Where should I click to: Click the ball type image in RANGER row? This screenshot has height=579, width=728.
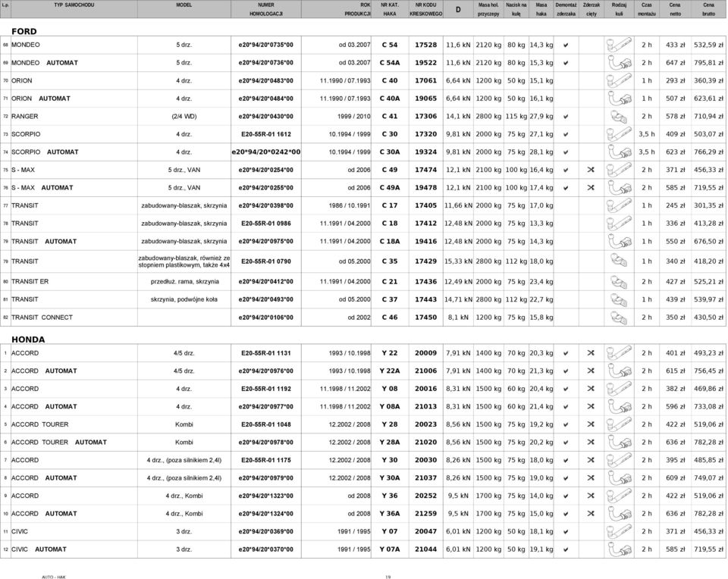(619, 117)
